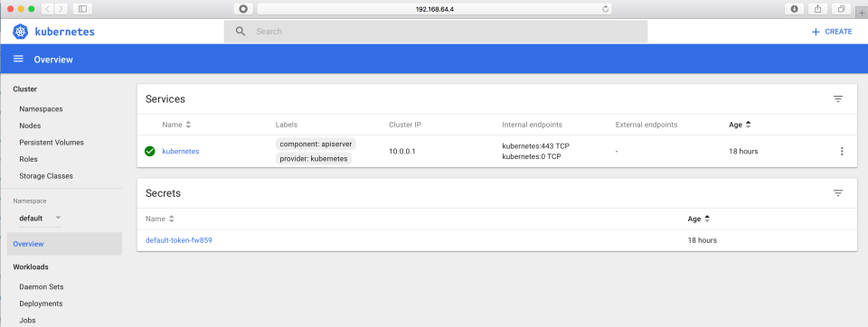Click the search magnifier icon

click(241, 32)
